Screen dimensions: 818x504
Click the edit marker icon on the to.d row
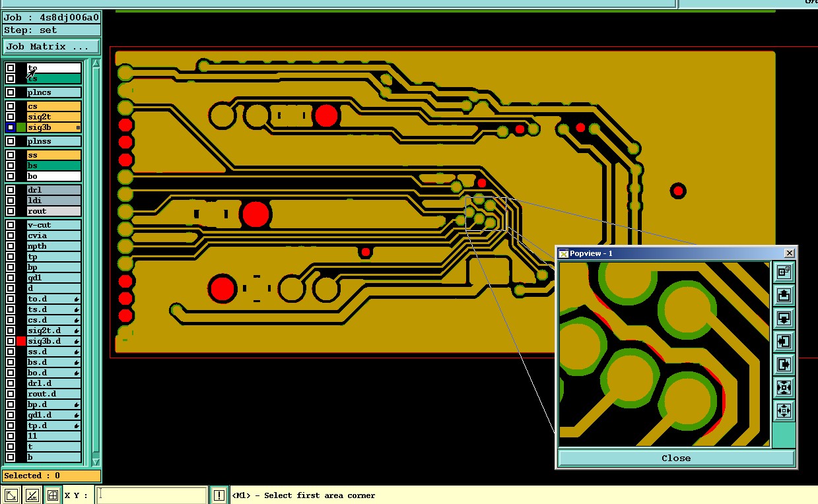point(77,299)
